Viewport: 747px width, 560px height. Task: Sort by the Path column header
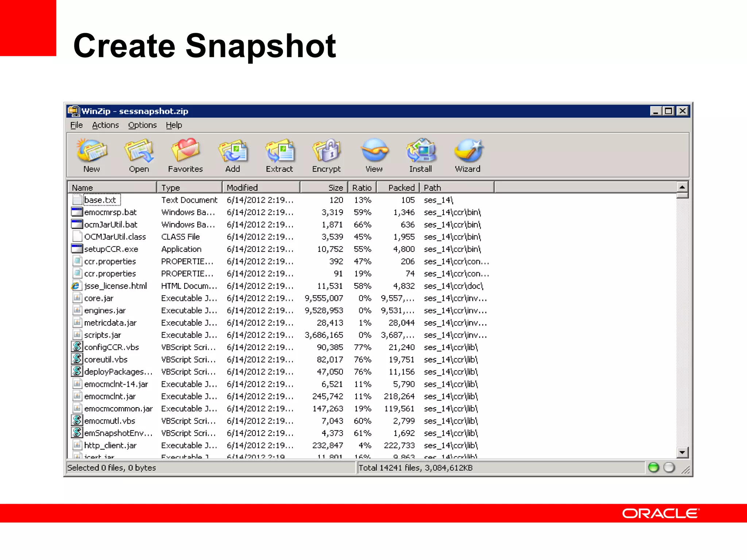pos(457,187)
